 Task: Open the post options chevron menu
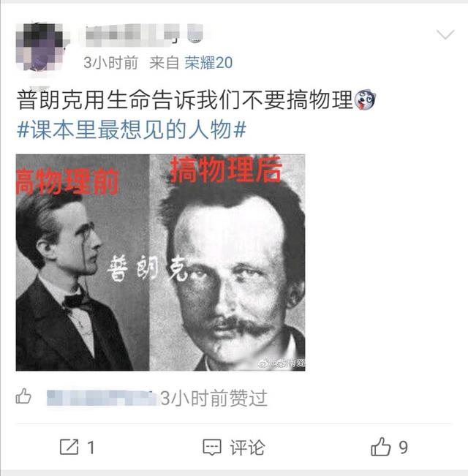(445, 34)
